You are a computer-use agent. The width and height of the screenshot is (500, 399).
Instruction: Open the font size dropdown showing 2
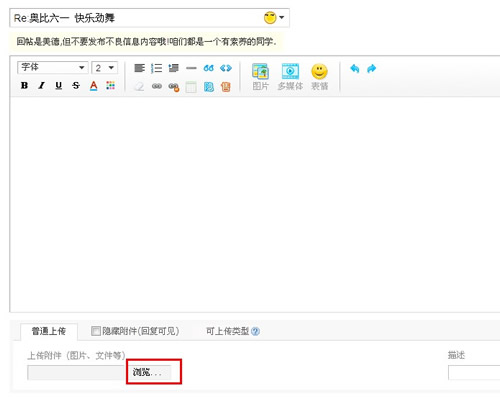pos(105,68)
